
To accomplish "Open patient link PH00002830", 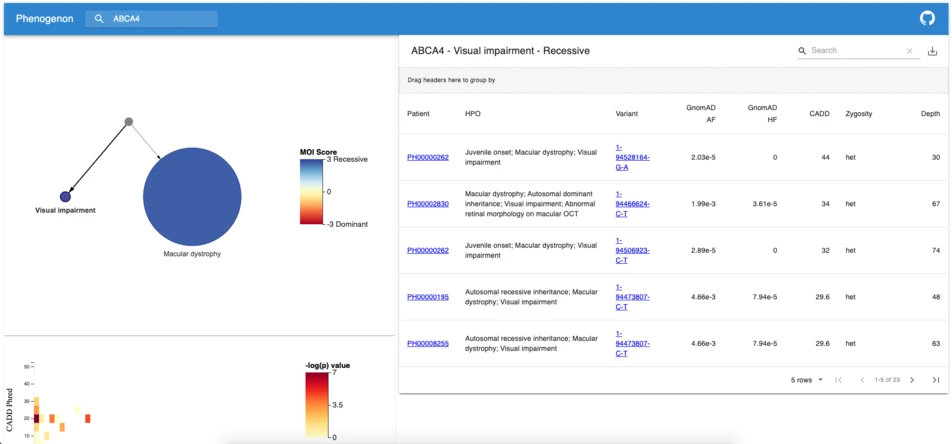I will (428, 204).
